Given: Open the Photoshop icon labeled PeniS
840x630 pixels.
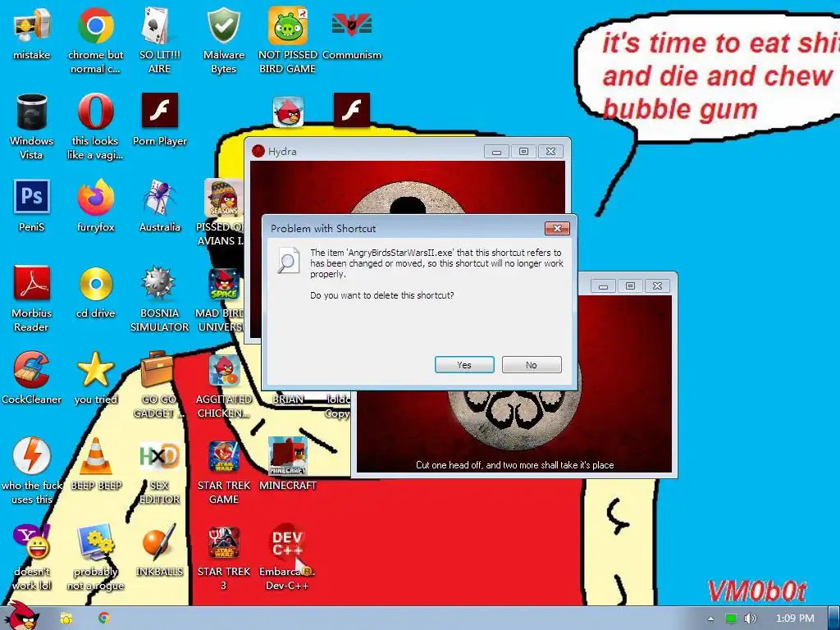Looking at the screenshot, I should pos(32,206).
